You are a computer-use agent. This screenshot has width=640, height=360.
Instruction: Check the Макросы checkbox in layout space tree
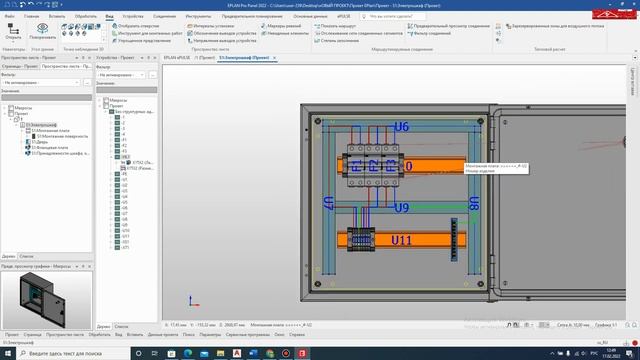tap(11, 108)
